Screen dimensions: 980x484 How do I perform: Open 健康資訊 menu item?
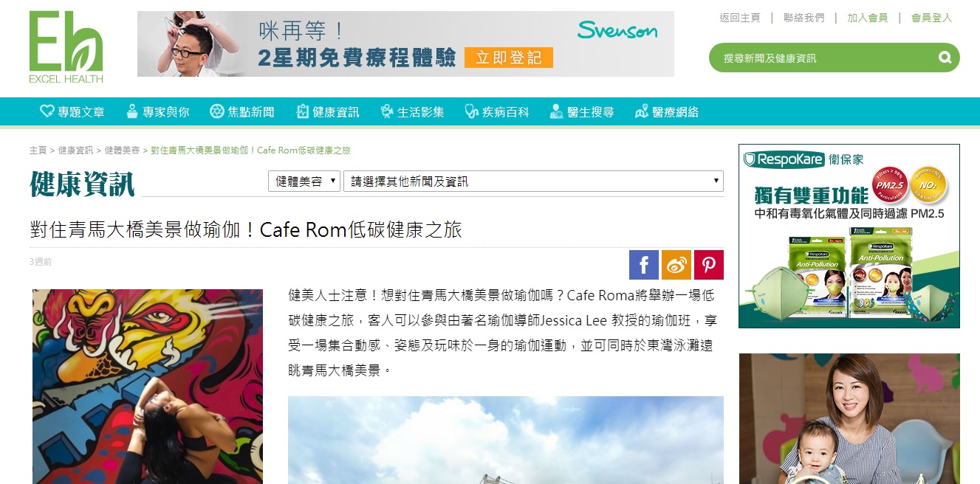coord(327,112)
